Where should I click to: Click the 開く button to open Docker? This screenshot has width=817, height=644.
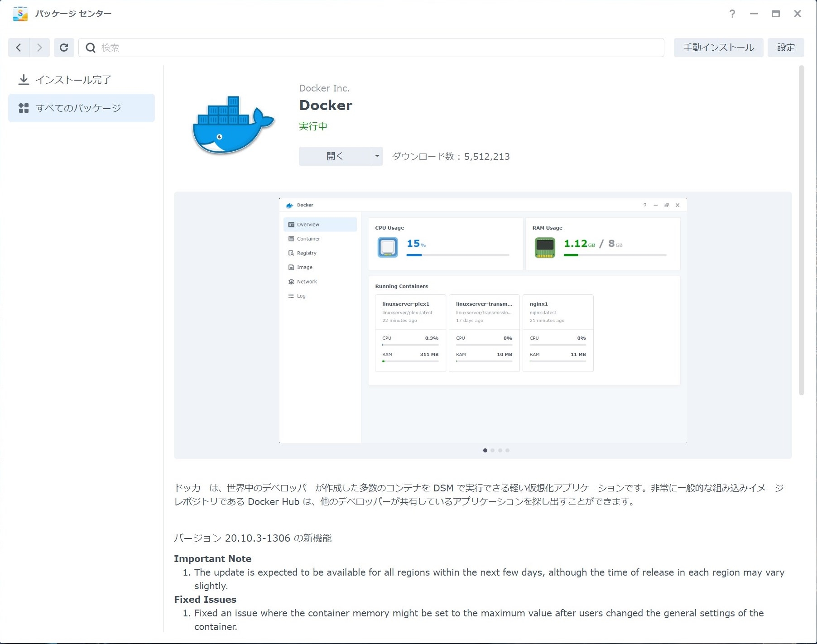click(335, 156)
